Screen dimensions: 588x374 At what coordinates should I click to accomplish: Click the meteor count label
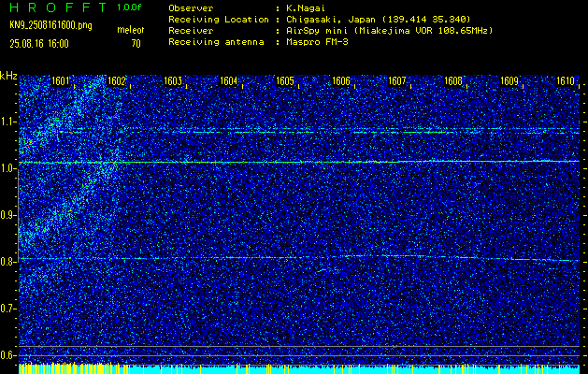(130, 30)
